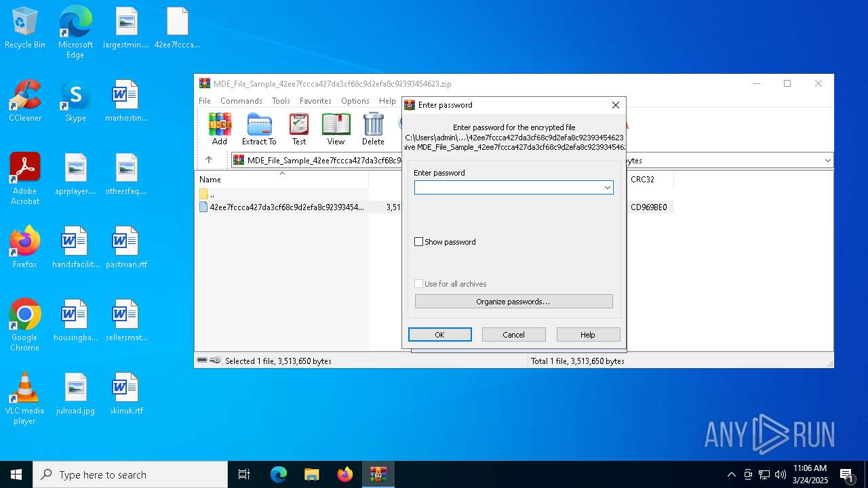Select the 42ee7fccca... desktop file icon
868x488 pixels.
[177, 28]
